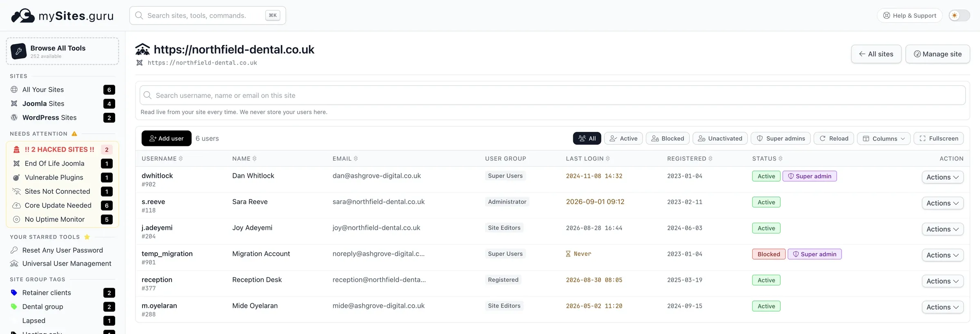Image resolution: width=980 pixels, height=334 pixels.
Task: Click email dan@ashgrove-digital.co.uk
Action: 376,176
